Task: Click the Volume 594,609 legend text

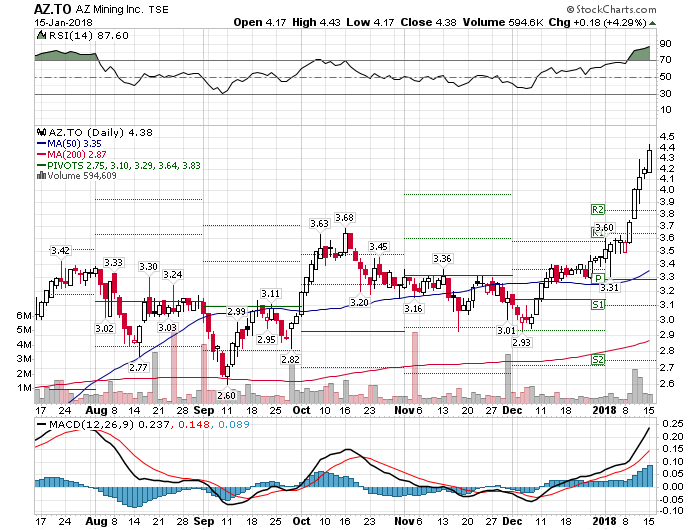Action: 82,175
